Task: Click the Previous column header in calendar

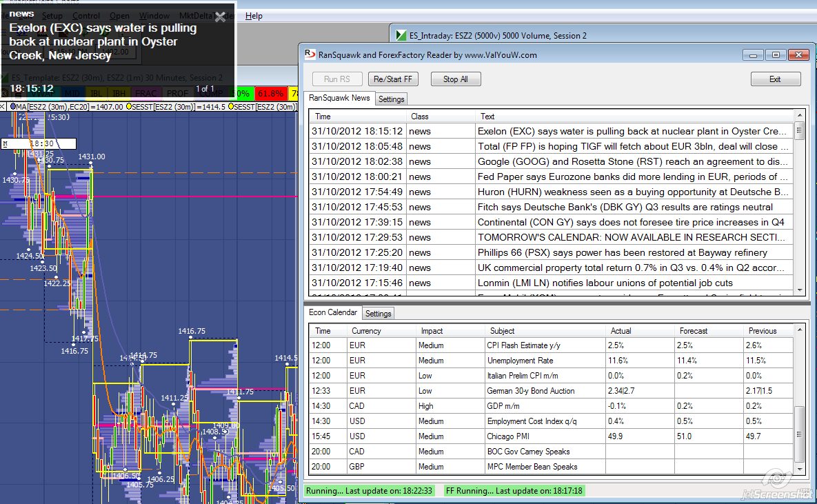Action: point(768,331)
